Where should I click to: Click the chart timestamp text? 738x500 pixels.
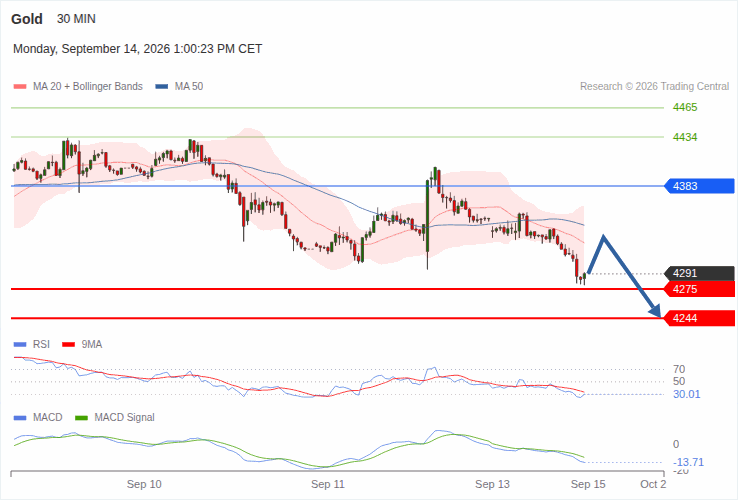coord(137,49)
